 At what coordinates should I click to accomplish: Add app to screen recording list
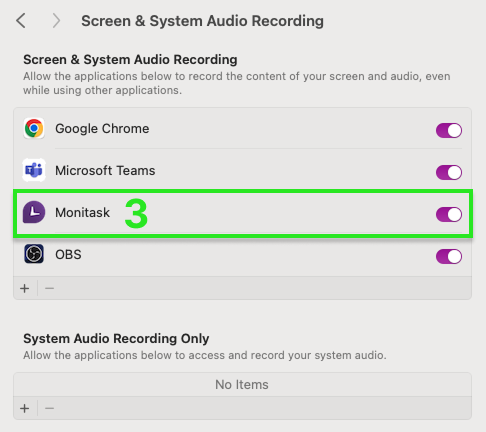coord(24,288)
